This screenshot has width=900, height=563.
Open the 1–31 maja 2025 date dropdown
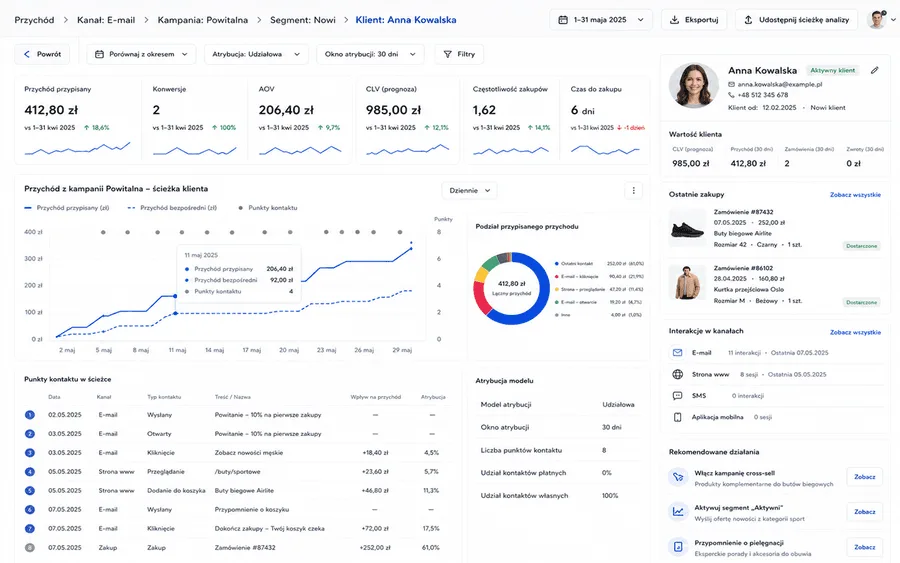pyautogui.click(x=600, y=20)
